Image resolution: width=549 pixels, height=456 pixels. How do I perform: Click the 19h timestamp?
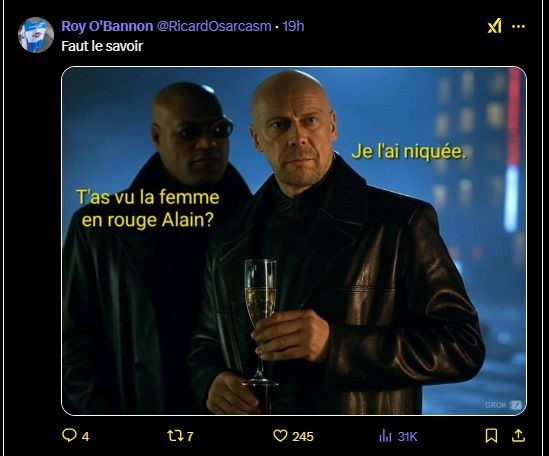[293, 26]
